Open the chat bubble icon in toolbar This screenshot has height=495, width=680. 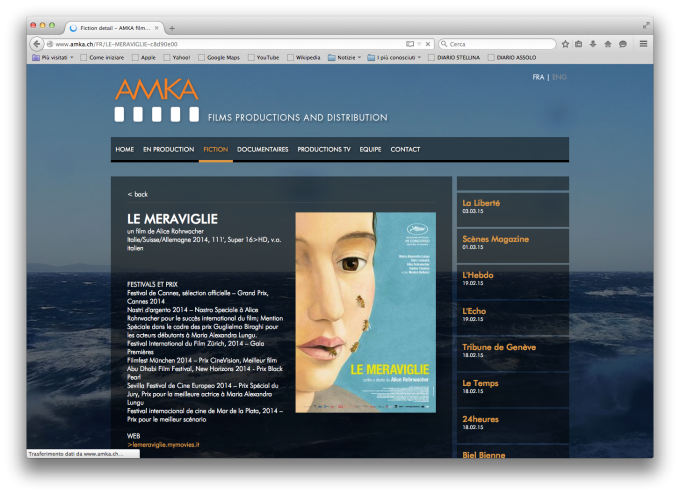click(x=623, y=44)
